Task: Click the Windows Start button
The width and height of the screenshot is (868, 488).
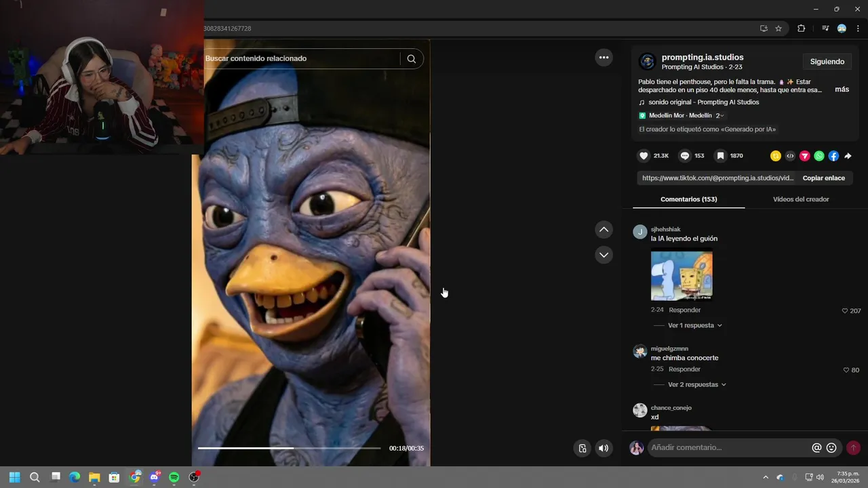Action: click(14, 477)
